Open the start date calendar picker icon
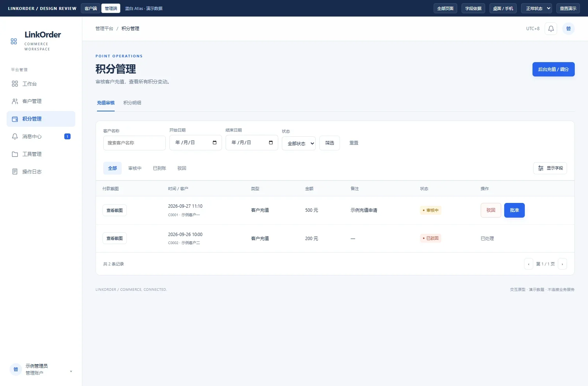This screenshot has width=588, height=386. tap(215, 143)
